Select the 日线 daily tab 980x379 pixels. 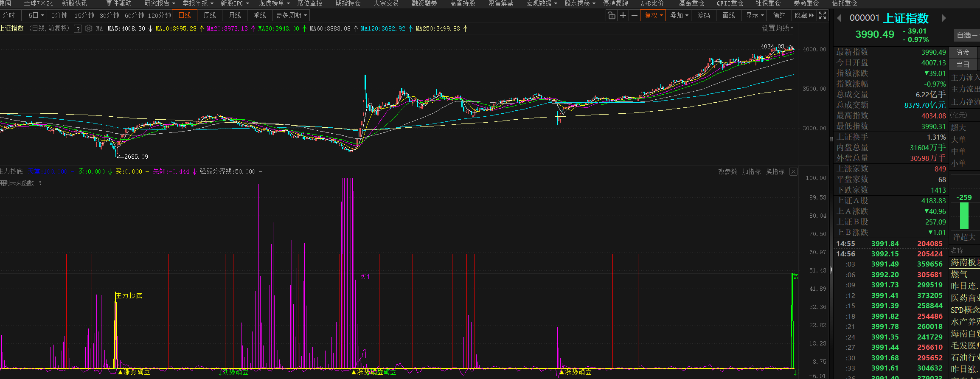tap(185, 16)
